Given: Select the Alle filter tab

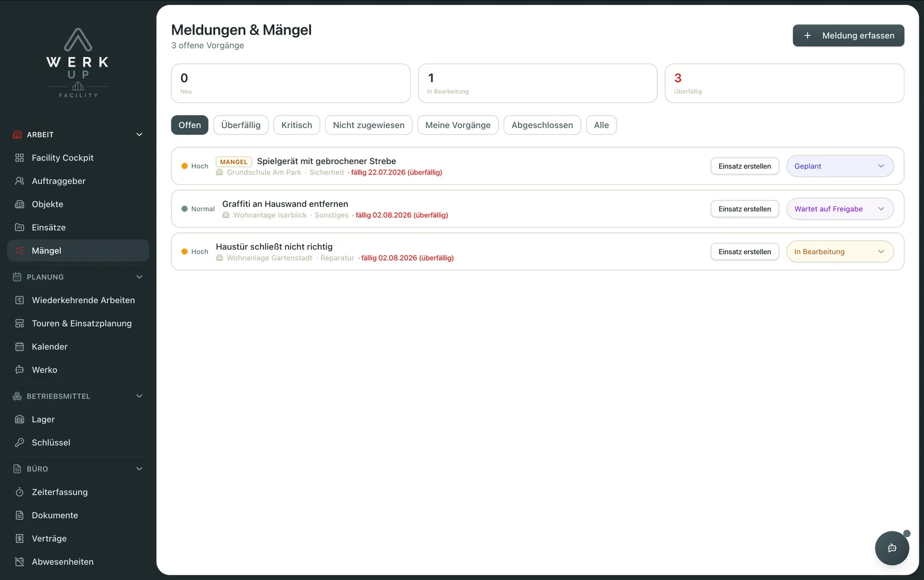Looking at the screenshot, I should coord(601,125).
